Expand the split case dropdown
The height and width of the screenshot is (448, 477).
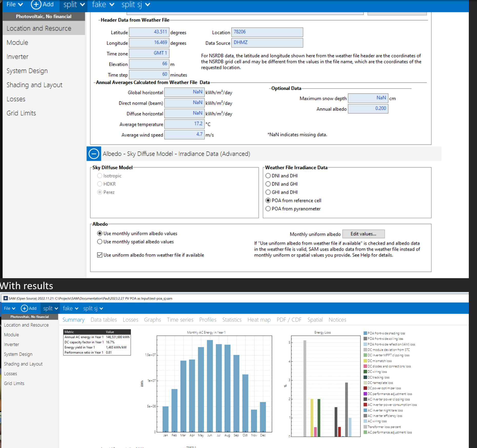(x=73, y=4)
